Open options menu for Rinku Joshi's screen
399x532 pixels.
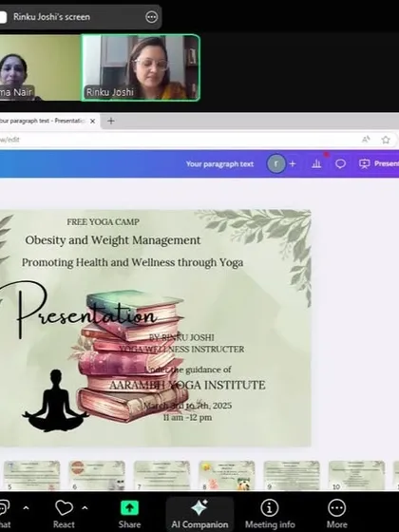151,17
